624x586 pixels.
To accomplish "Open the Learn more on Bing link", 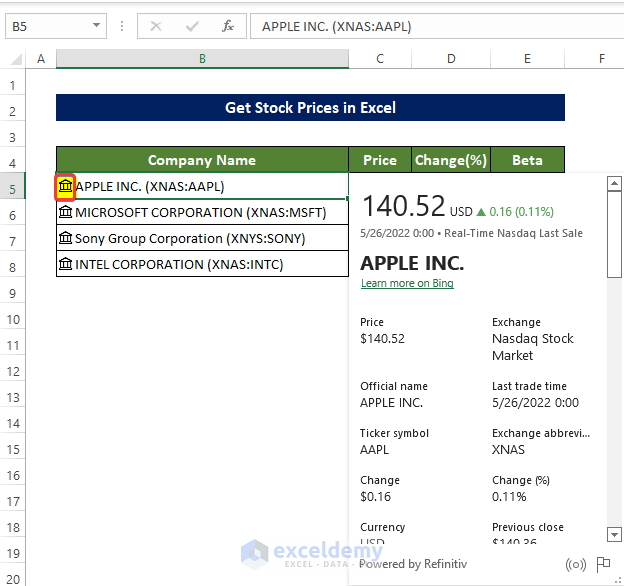I will 407,283.
